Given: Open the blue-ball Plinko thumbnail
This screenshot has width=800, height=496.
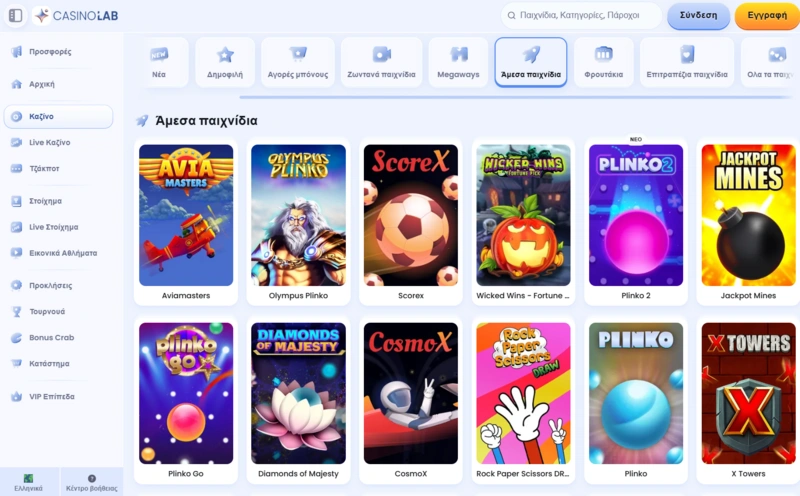Looking at the screenshot, I should [636, 393].
